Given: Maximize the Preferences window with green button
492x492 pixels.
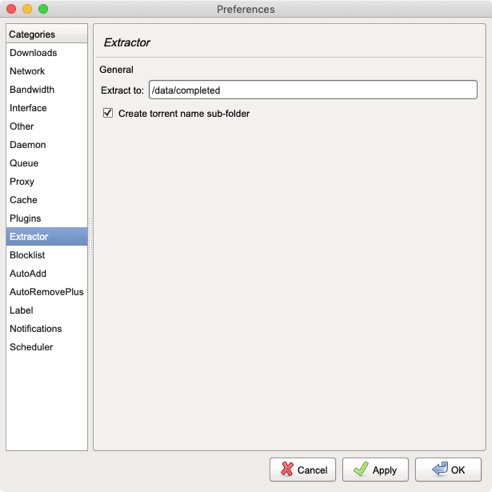Looking at the screenshot, I should tap(43, 9).
